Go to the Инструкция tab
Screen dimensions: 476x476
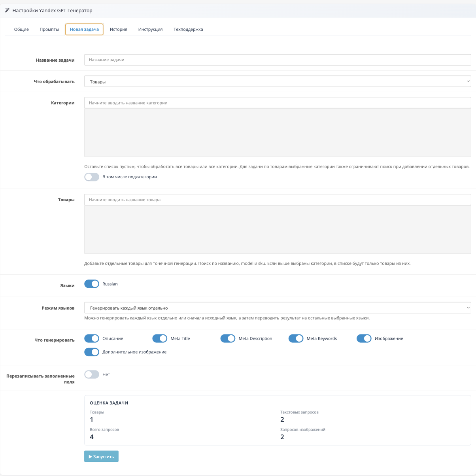click(x=151, y=29)
